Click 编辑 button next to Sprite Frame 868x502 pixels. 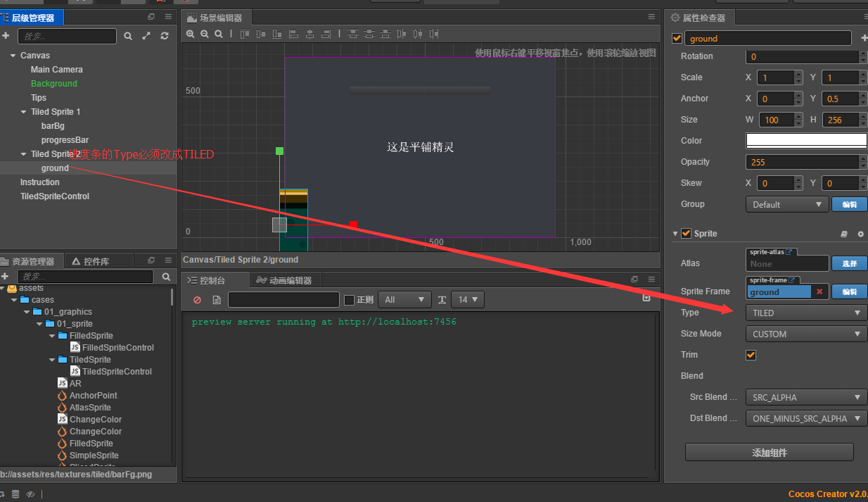point(850,291)
